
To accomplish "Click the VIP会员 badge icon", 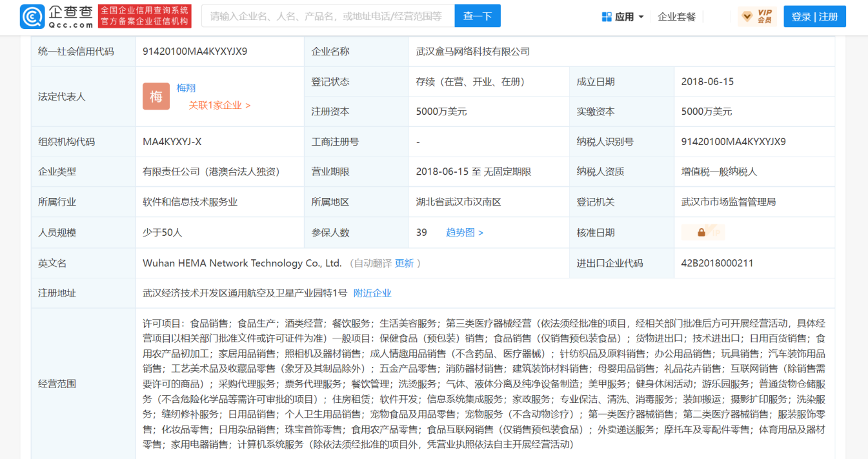I will [x=757, y=17].
